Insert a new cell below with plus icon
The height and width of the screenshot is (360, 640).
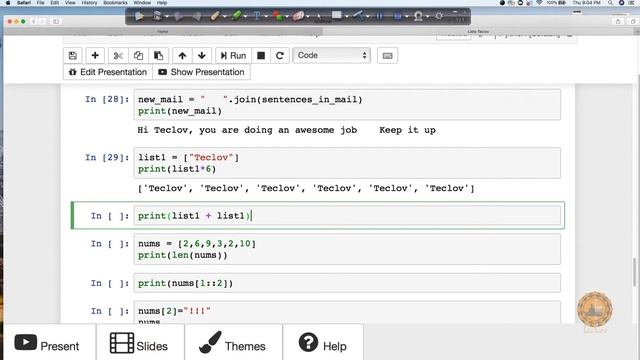(x=95, y=56)
